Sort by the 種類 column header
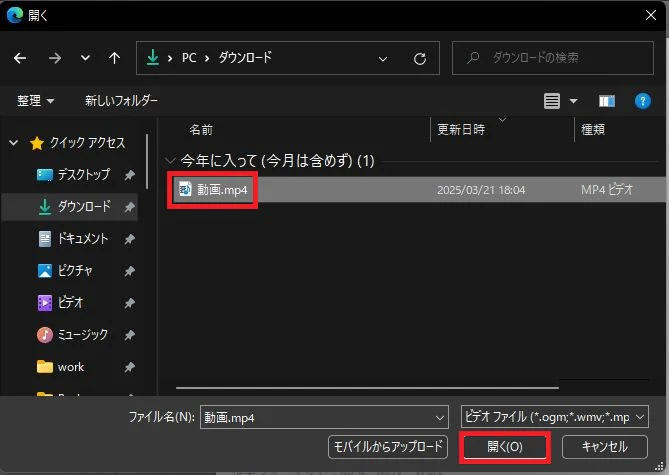 pos(593,129)
